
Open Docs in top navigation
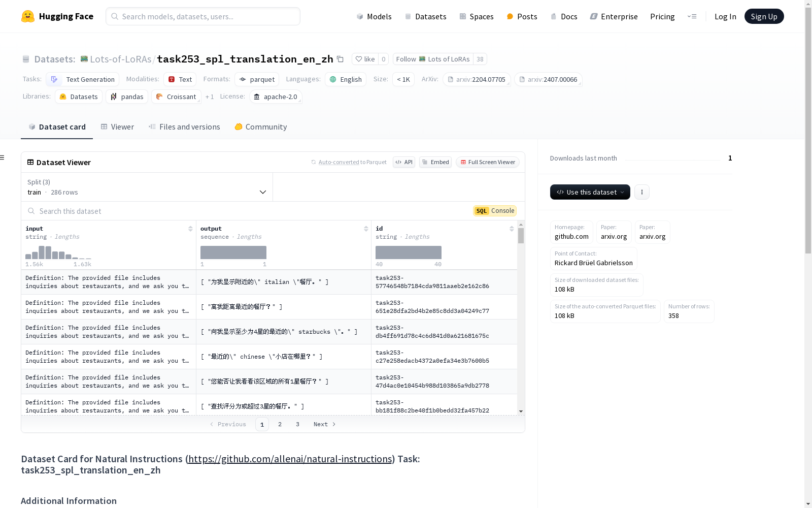[564, 16]
